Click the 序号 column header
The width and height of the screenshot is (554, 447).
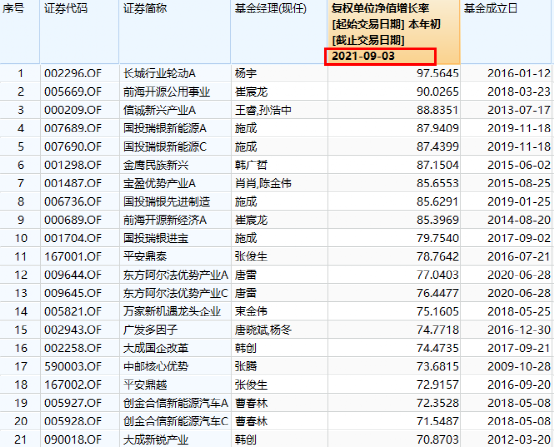13,8
